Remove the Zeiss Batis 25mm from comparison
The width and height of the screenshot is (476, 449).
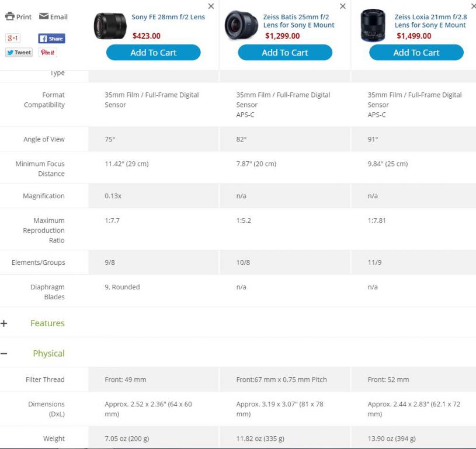(343, 6)
